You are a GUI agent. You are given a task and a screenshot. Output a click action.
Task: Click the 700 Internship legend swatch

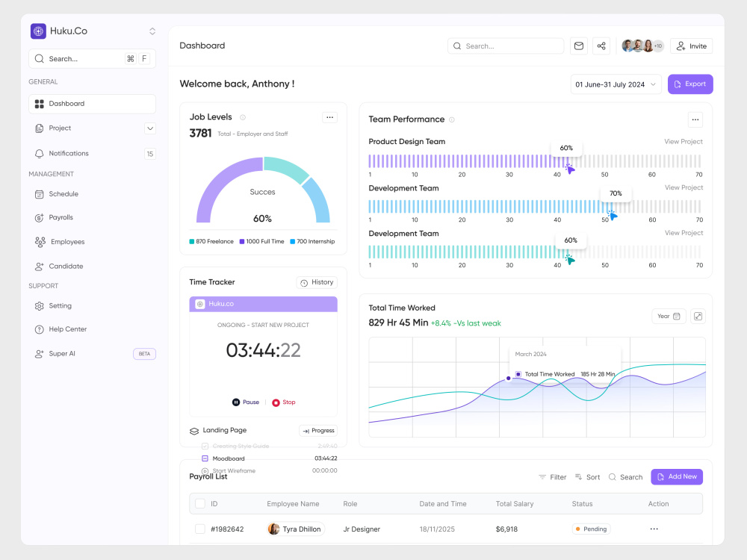(293, 241)
